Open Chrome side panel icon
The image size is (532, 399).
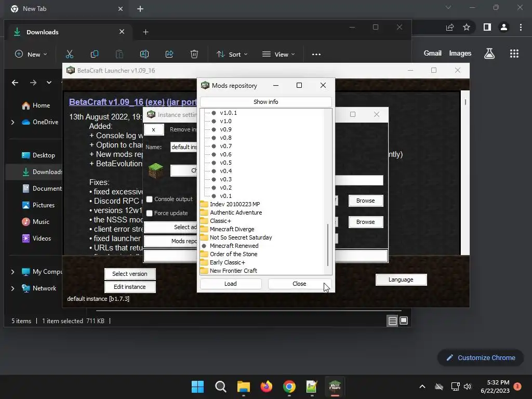coord(487,27)
